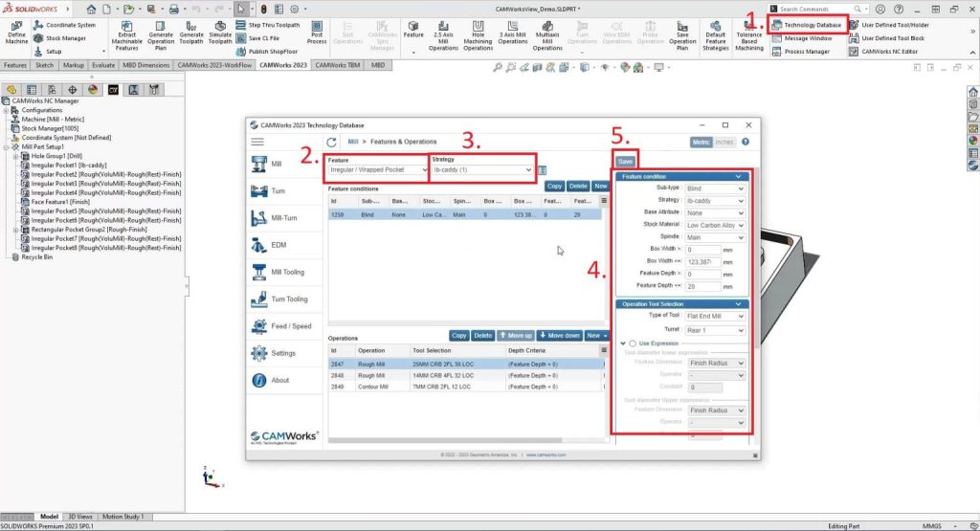Screen dimensions: 980x531
Task: Click Generate Toolpath in the ribbon
Action: (191, 33)
